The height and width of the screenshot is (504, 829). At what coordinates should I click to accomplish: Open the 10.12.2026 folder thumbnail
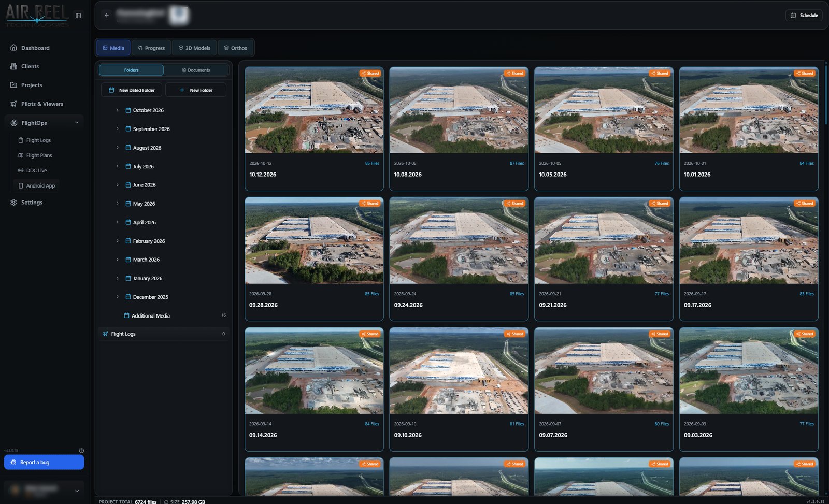click(314, 110)
